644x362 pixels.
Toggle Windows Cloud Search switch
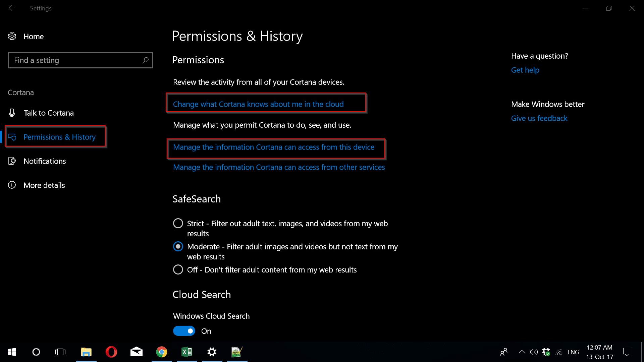tap(184, 331)
